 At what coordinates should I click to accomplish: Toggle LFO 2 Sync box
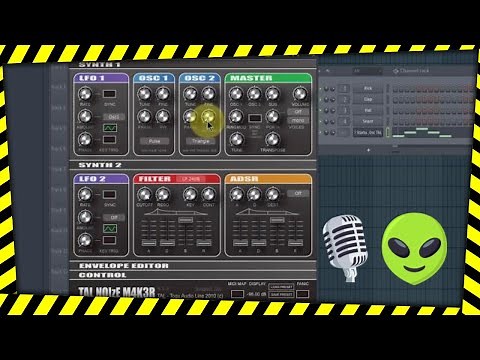click(109, 195)
